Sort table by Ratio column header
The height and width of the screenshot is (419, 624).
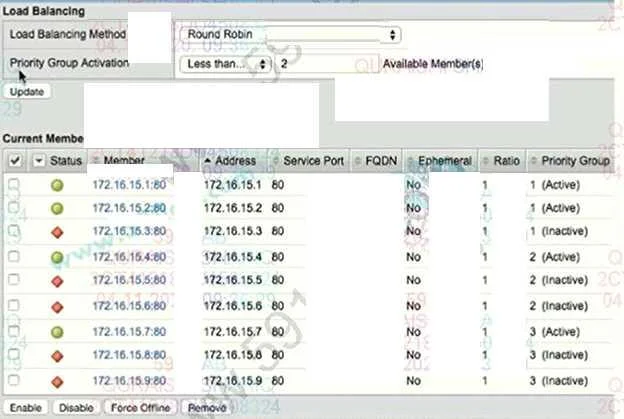(506, 161)
